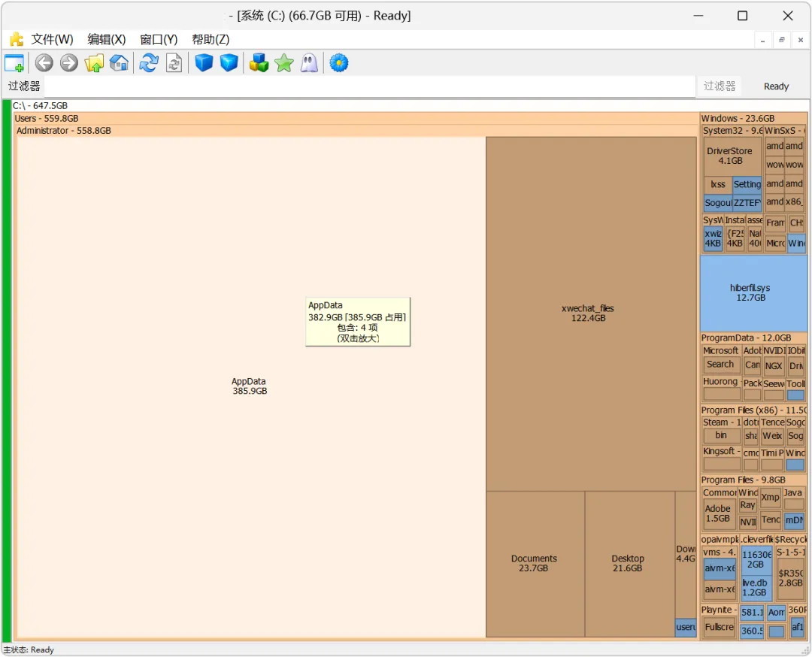Select the live.db 1.2GB file block
The width and height of the screenshot is (812, 657).
click(756, 588)
